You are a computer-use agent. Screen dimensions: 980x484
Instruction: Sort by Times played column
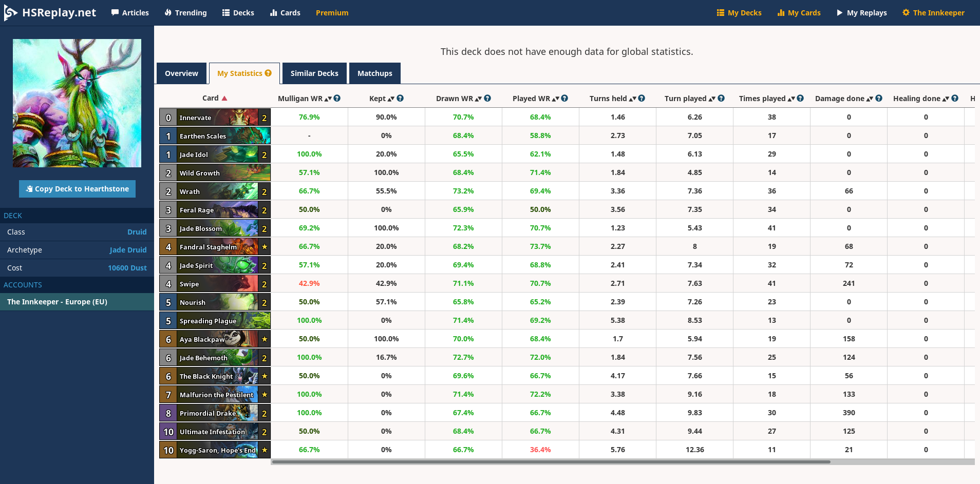pyautogui.click(x=767, y=99)
